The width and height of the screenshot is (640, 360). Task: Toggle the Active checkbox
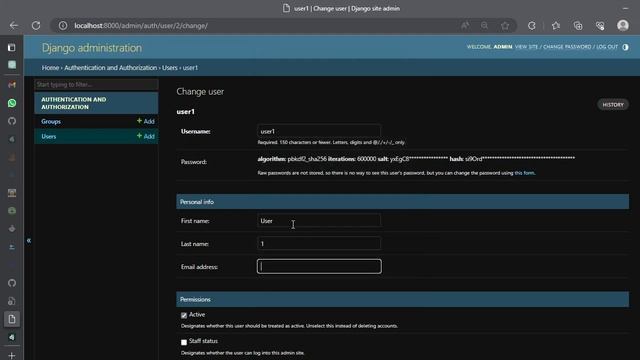184,315
